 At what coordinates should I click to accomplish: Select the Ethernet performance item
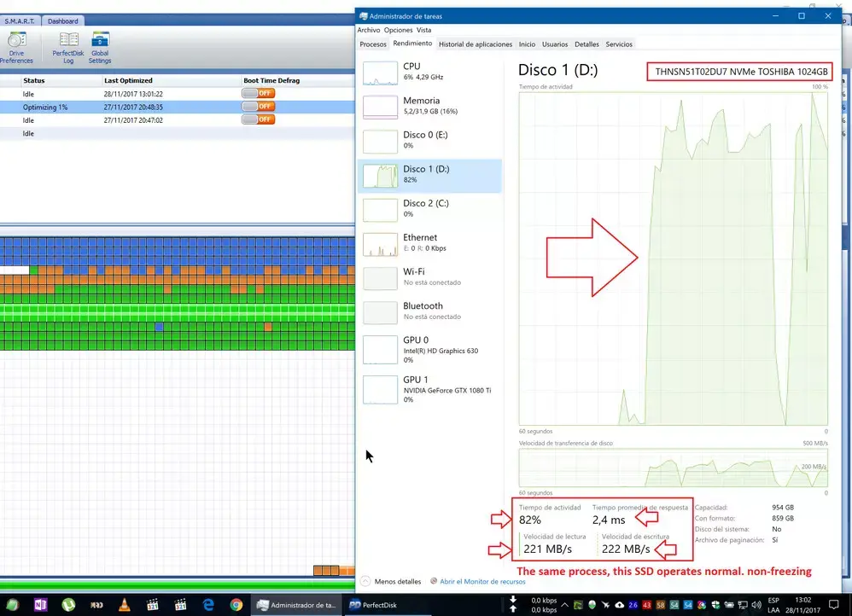pos(429,243)
